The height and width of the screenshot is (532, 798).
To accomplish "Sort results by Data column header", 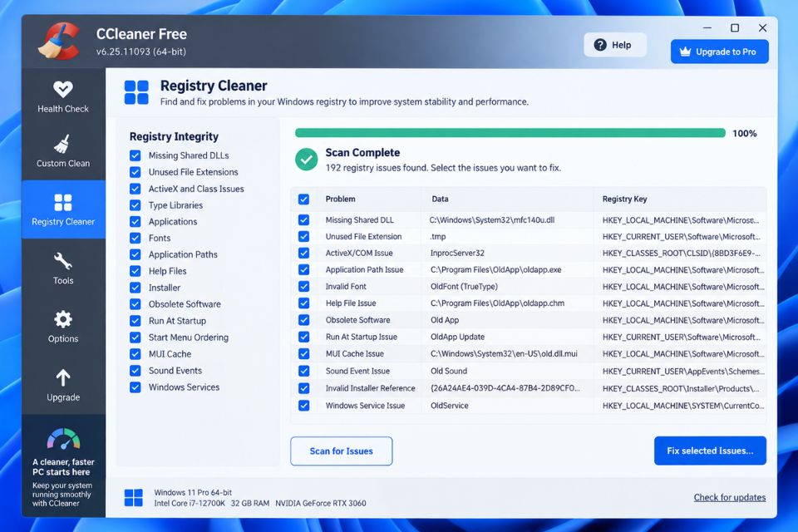I will pos(441,199).
